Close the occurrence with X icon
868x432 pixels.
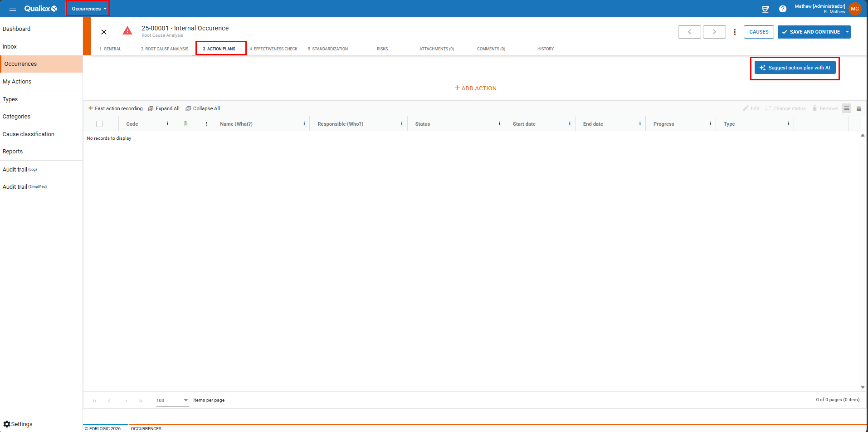[104, 32]
